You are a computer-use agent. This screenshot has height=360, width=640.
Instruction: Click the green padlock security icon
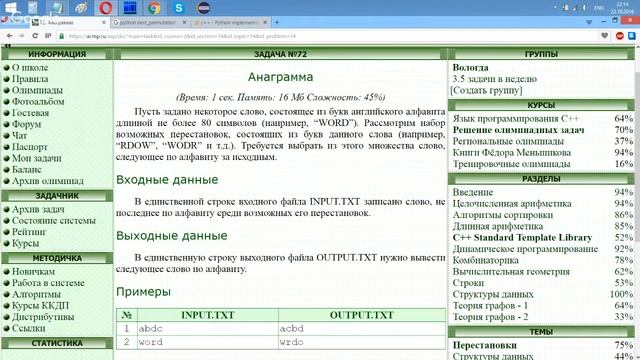tap(62, 36)
